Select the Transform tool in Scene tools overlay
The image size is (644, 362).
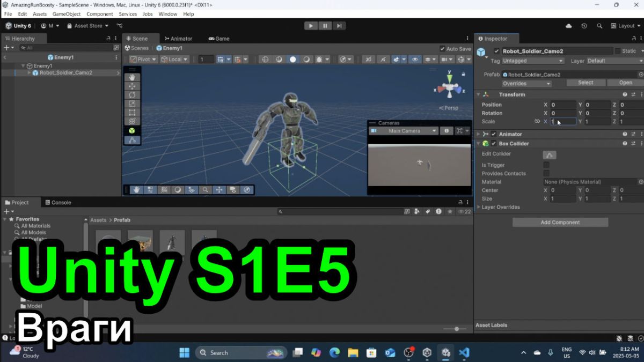coord(132,122)
